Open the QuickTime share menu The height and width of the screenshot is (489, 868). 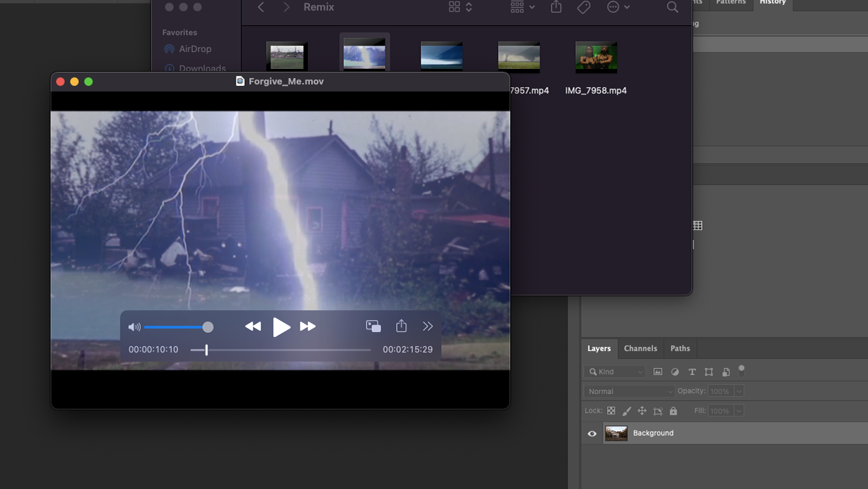click(401, 326)
